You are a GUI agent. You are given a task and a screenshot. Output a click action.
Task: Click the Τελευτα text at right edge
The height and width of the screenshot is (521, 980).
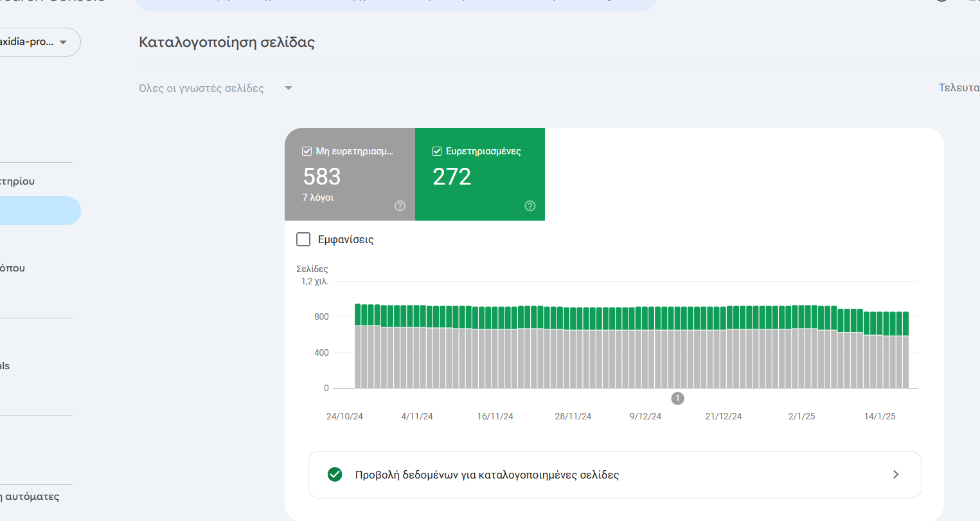[959, 88]
